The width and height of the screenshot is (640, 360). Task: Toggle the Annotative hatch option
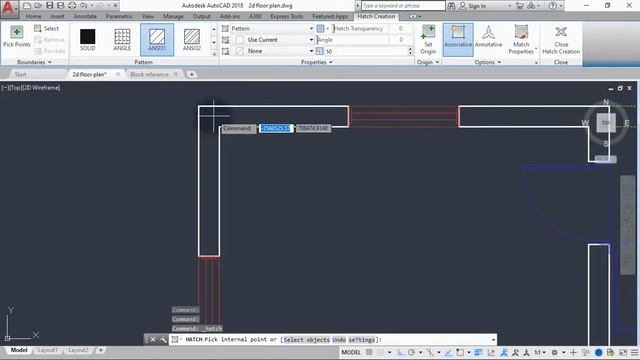(489, 40)
